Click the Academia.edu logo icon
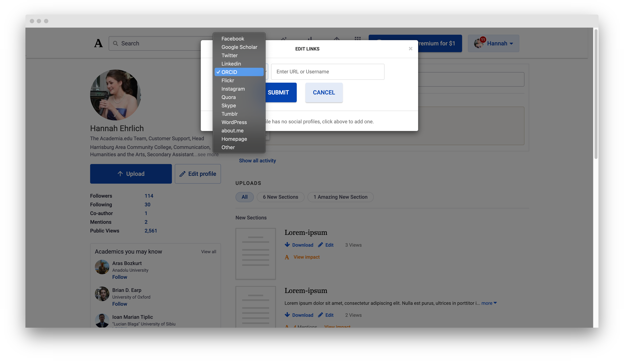 pyautogui.click(x=98, y=43)
